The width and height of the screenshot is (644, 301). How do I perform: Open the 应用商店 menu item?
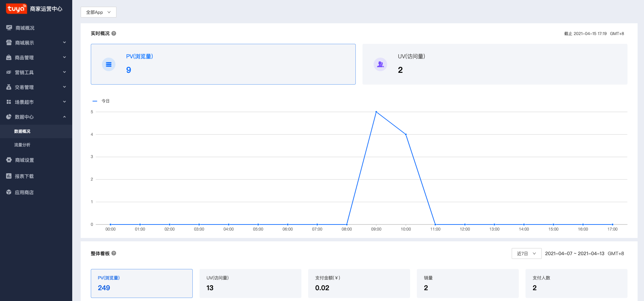click(36, 192)
